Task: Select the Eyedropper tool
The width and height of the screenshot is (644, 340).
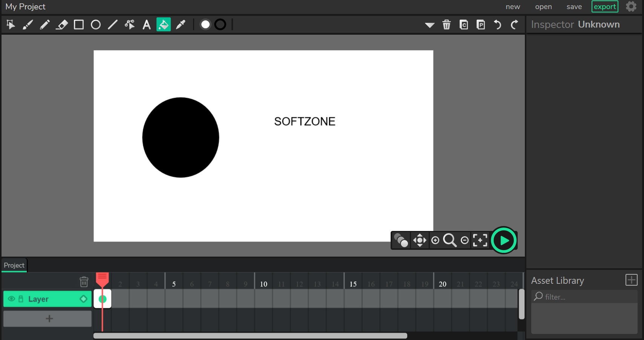Action: (181, 25)
